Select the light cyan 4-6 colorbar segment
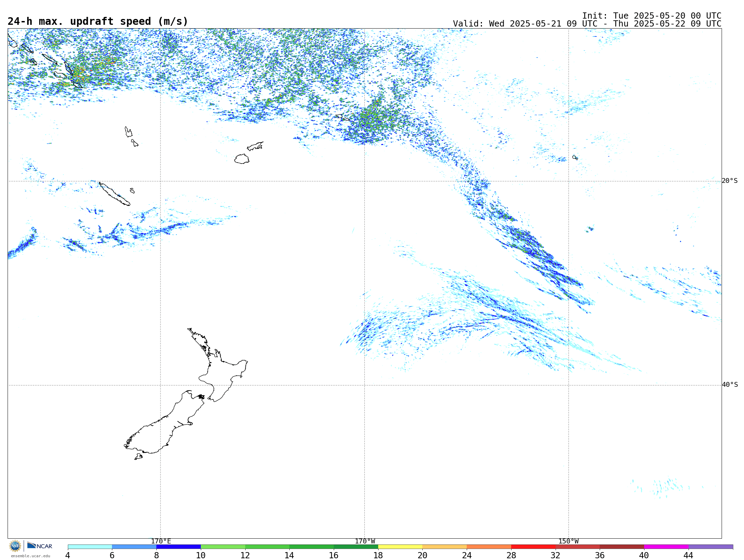The width and height of the screenshot is (744, 560). 90,547
